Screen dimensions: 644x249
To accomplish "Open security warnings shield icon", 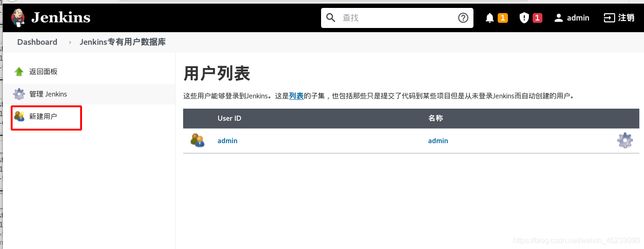I will [524, 18].
